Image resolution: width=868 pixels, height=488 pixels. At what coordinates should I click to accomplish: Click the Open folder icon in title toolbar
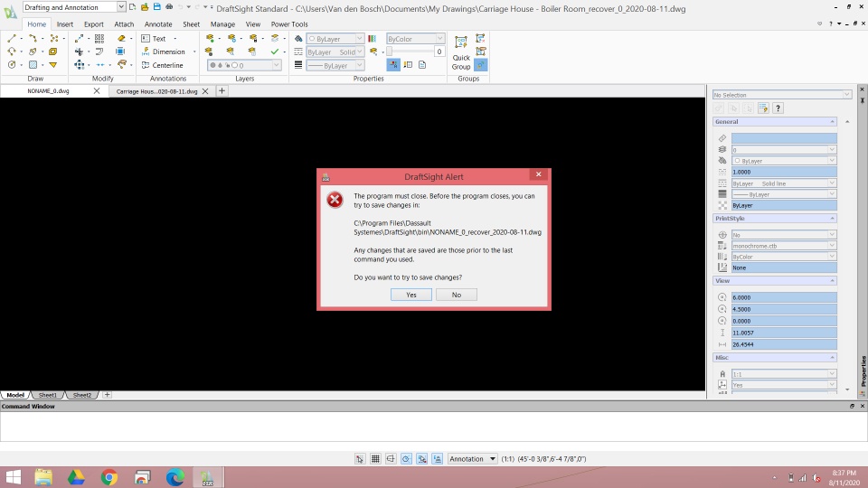tap(145, 7)
